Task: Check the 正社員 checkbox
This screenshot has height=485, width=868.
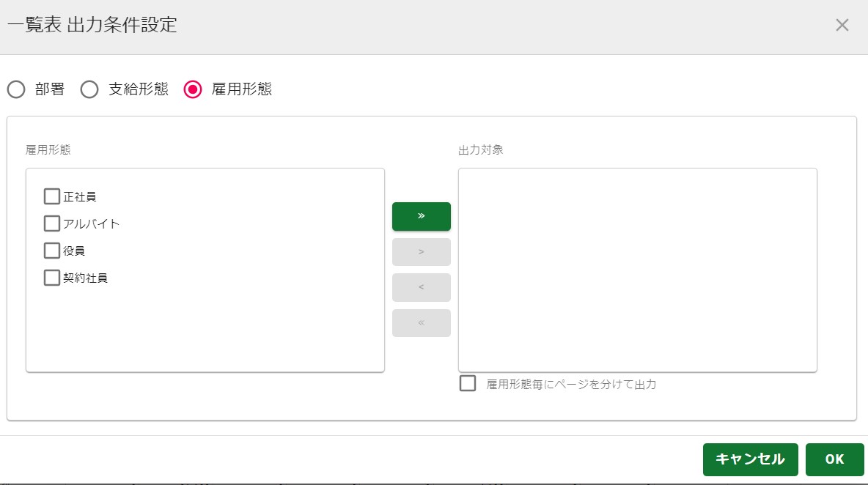Action: [51, 196]
